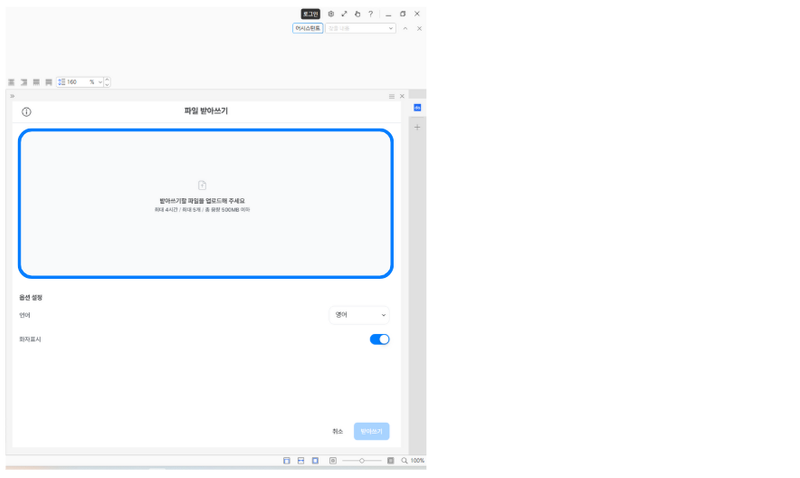Click the info icon beside 파일 받아쓰기
The width and height of the screenshot is (800, 478).
click(x=27, y=112)
